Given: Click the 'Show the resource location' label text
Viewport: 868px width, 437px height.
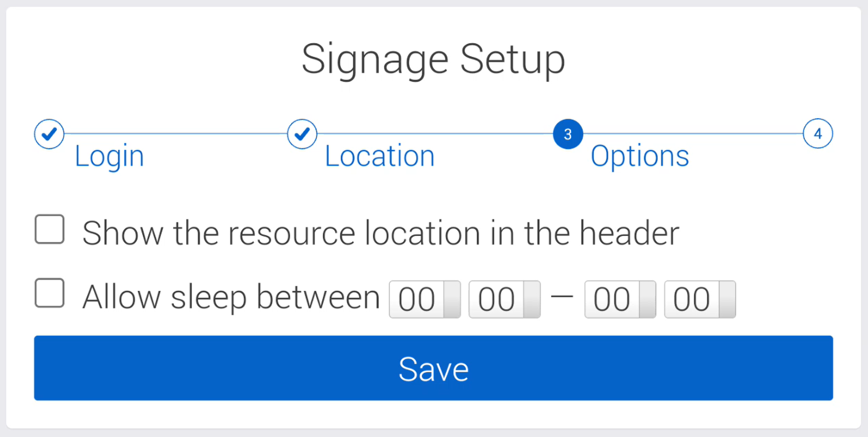Looking at the screenshot, I should coord(381,233).
